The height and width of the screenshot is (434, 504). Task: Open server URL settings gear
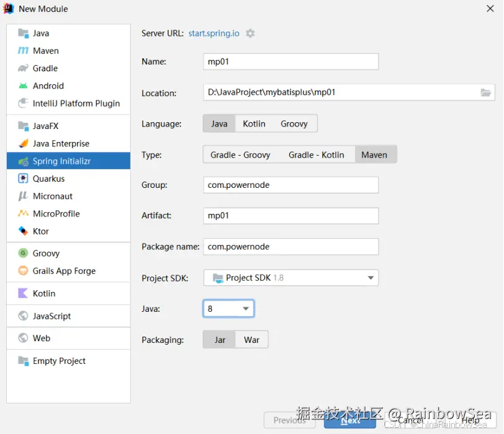click(250, 33)
